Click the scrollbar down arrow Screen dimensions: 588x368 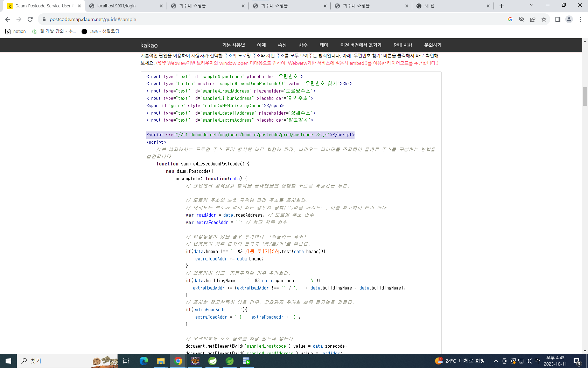[585, 351]
